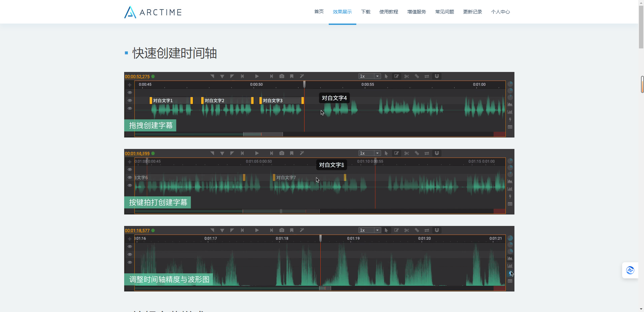644x312 pixels.
Task: Hide the waveform track with the eye icon
Action: tap(129, 108)
